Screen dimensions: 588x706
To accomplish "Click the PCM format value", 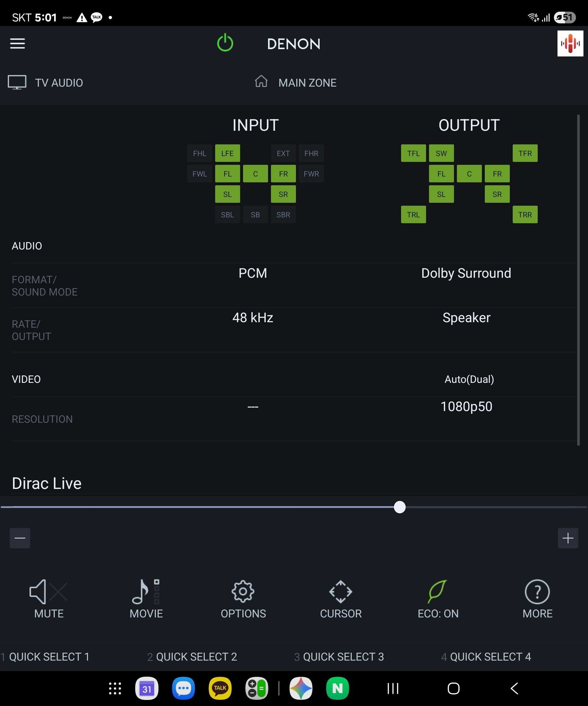I will [253, 273].
